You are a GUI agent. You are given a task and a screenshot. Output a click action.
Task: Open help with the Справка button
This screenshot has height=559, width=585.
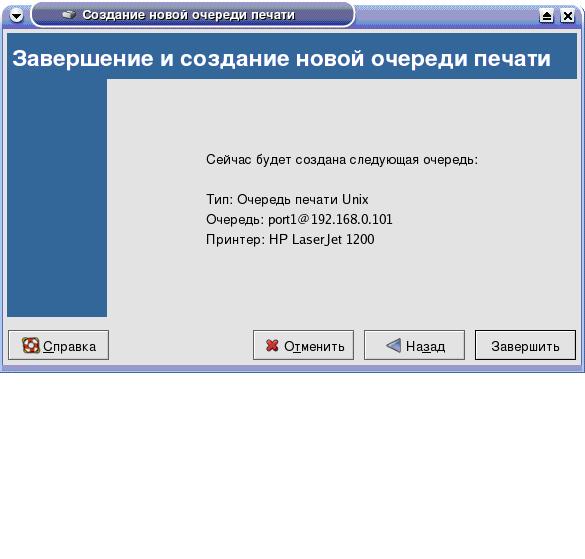[x=59, y=345]
